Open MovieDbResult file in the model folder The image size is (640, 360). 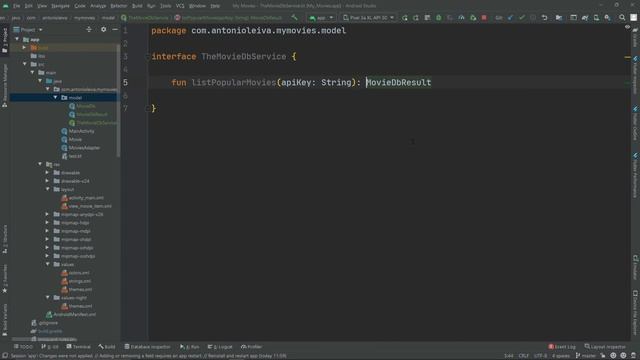pyautogui.click(x=88, y=114)
